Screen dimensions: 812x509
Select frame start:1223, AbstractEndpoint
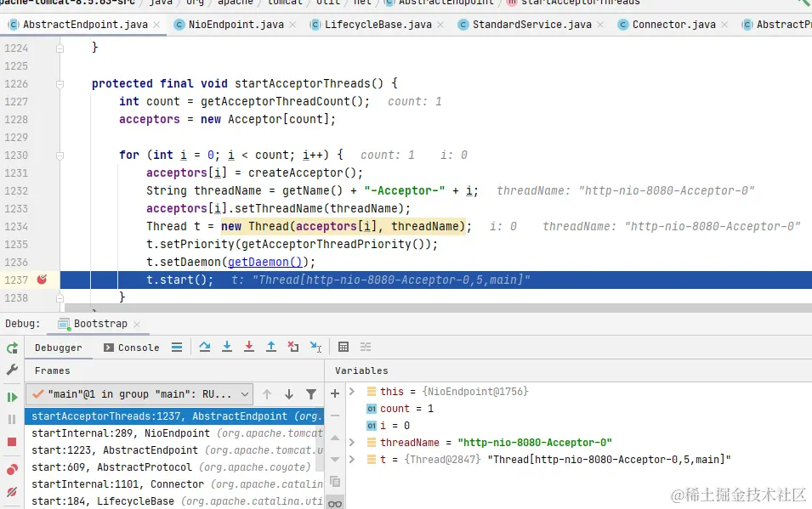tap(174, 450)
